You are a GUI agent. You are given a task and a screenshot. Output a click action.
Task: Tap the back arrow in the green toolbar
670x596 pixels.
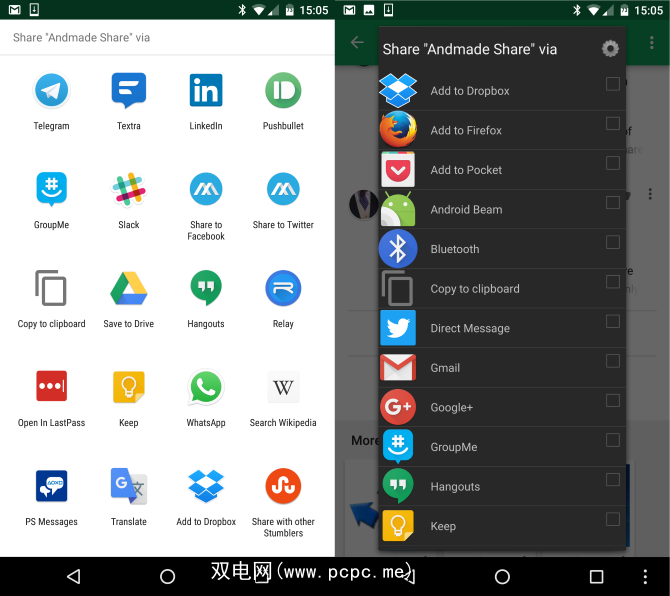tap(357, 42)
